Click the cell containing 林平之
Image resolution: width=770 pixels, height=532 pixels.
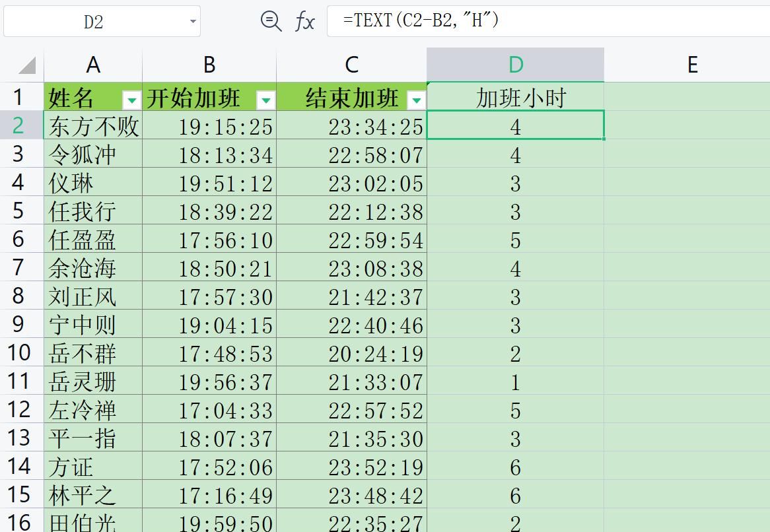[x=92, y=494]
